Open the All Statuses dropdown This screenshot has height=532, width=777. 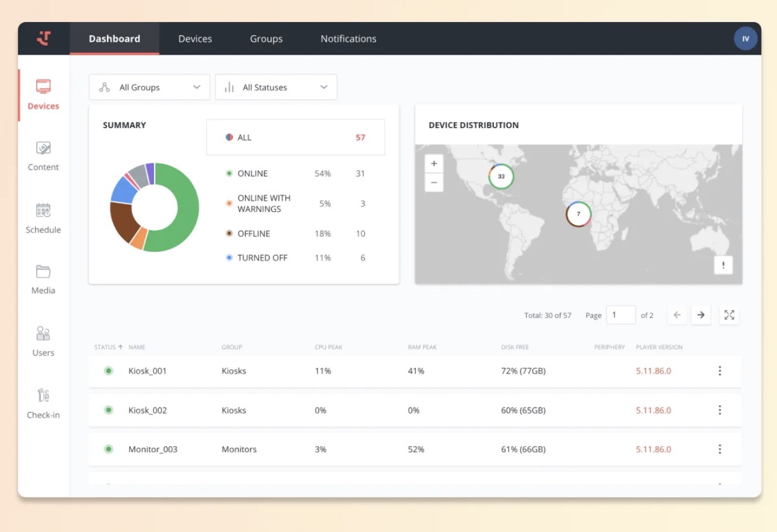click(x=276, y=87)
